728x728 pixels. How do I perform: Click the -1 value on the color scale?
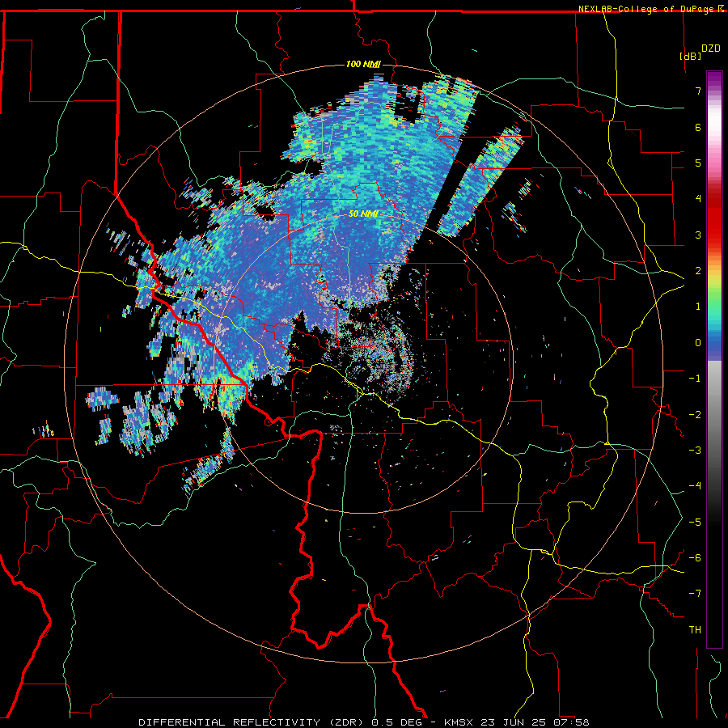695,379
